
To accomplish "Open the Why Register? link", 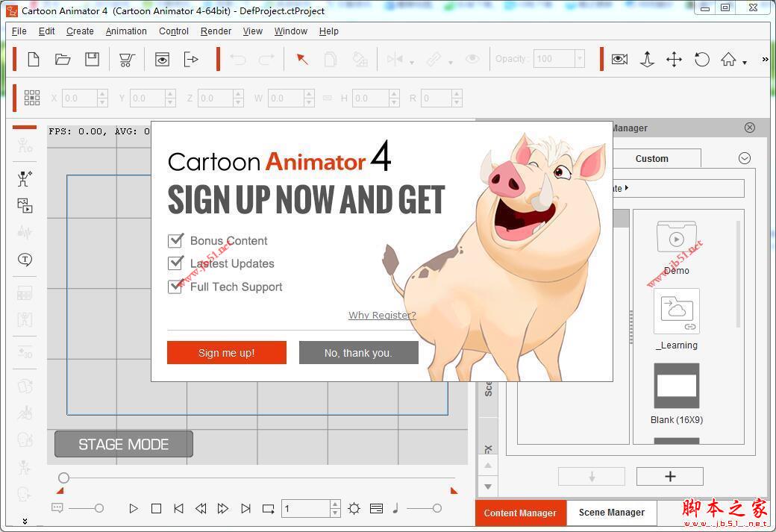I will pyautogui.click(x=382, y=315).
